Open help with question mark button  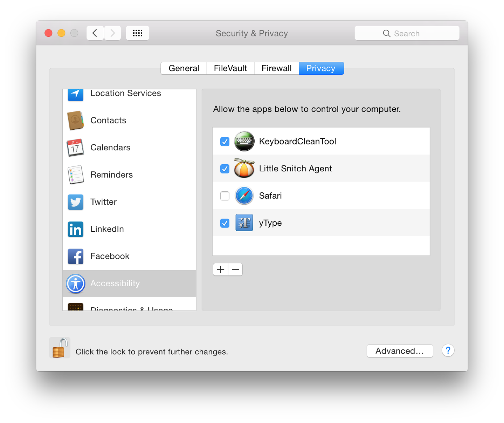(x=448, y=350)
